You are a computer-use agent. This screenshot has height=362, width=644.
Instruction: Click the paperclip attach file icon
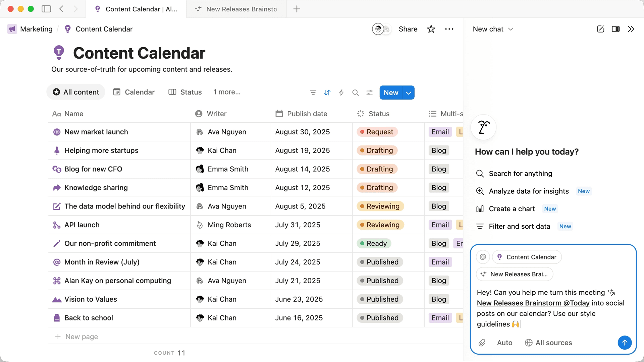tap(482, 343)
